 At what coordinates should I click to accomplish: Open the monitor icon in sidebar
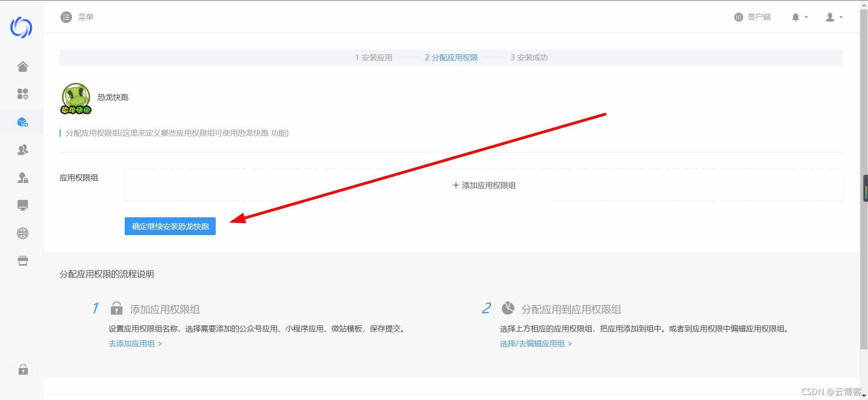pos(23,205)
